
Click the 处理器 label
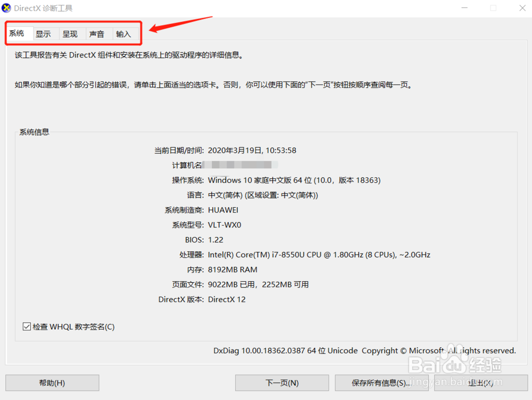point(192,255)
